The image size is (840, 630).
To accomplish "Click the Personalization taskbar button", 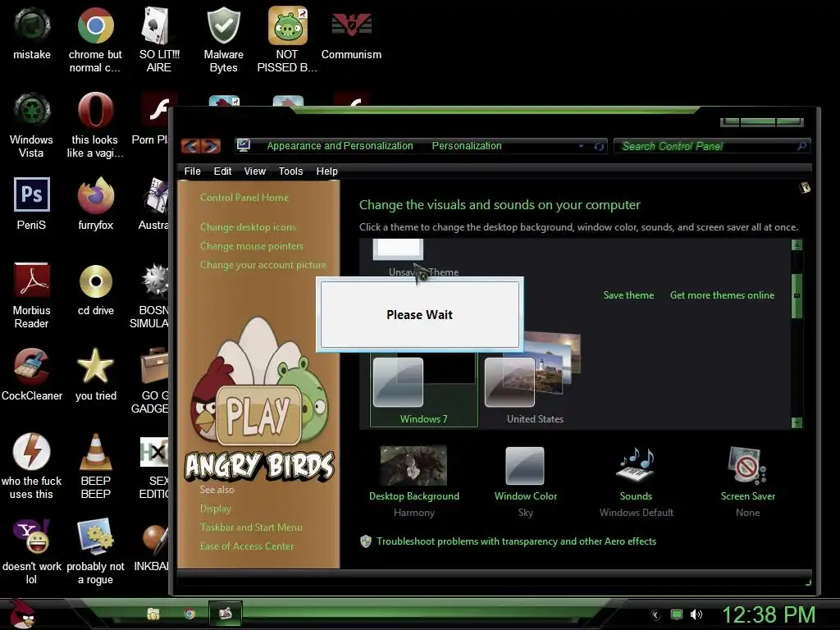I will 225,614.
